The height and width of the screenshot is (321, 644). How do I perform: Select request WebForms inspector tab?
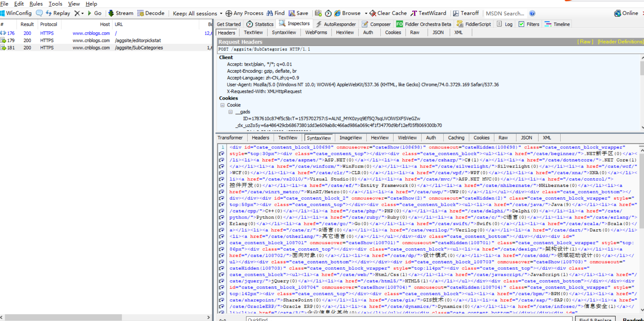point(316,32)
